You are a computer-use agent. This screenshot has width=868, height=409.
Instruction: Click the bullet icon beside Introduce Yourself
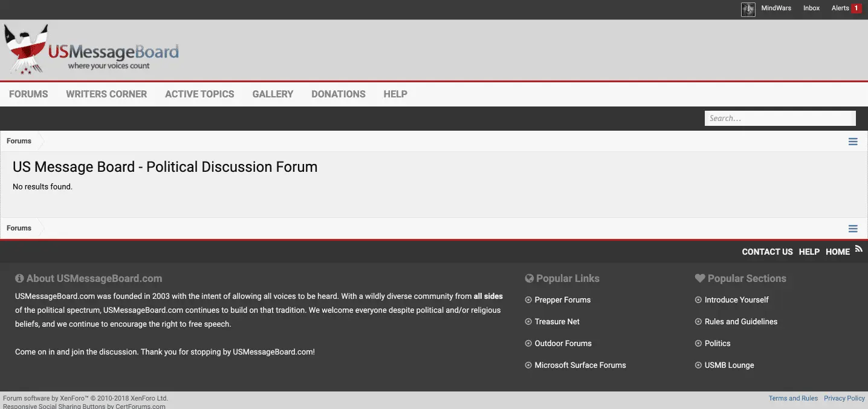tap(698, 300)
